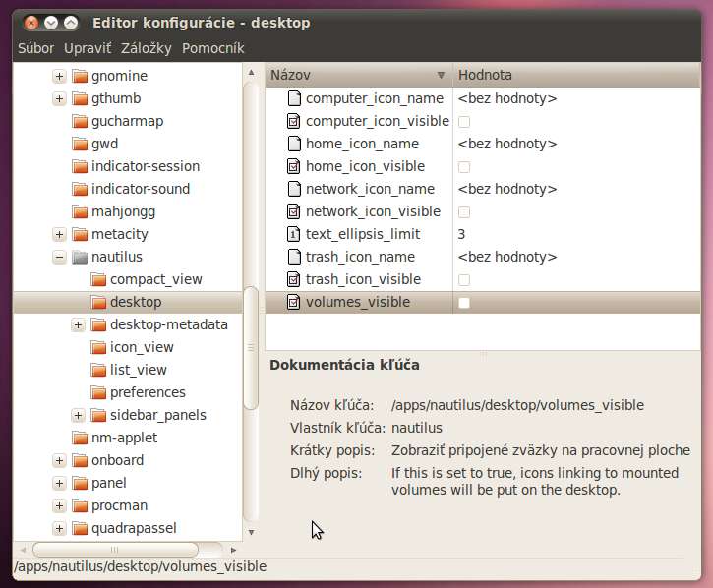
Task: Click the vertical scrollbar thumb in tree
Action: [251, 348]
